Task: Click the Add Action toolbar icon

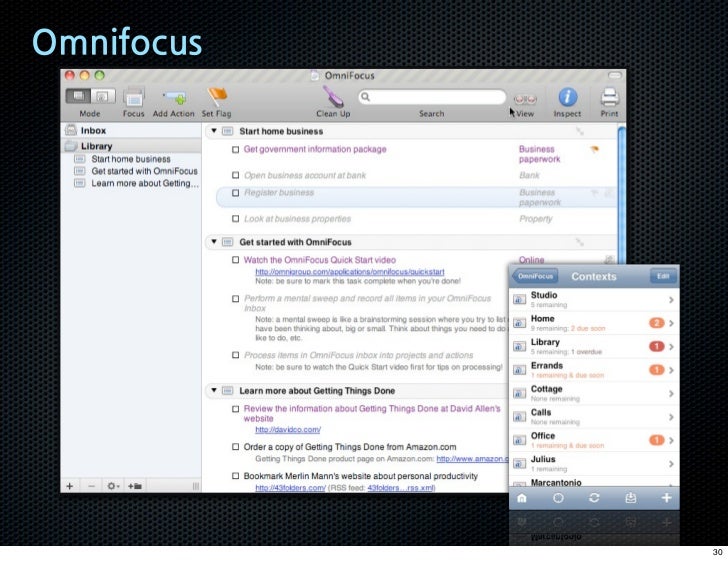Action: tap(174, 98)
